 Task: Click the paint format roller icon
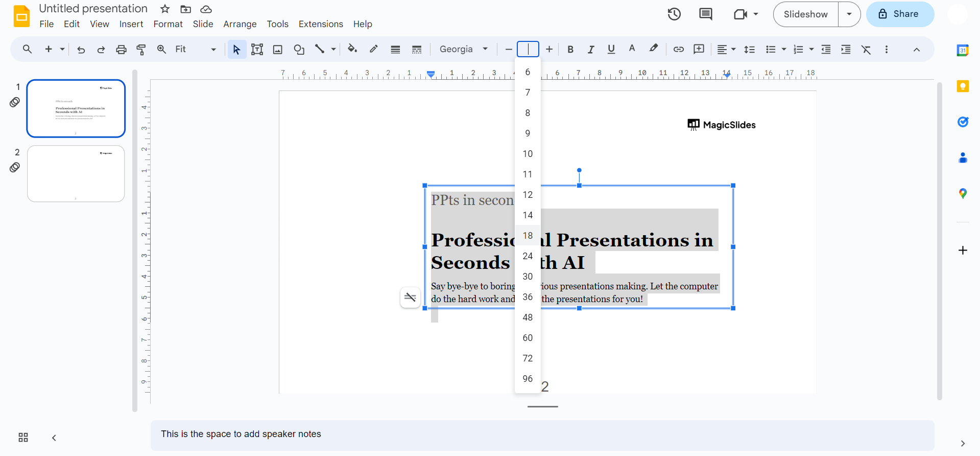[x=141, y=50]
